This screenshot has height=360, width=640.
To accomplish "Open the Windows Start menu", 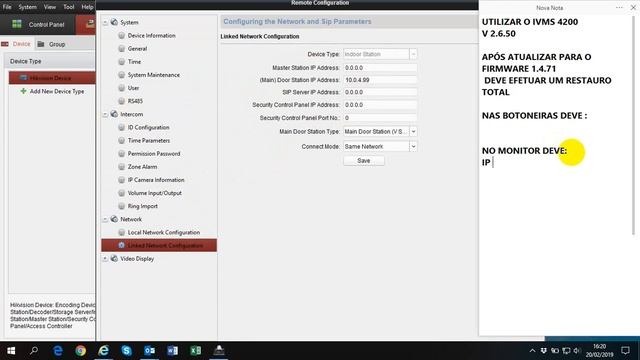I will [11, 351].
